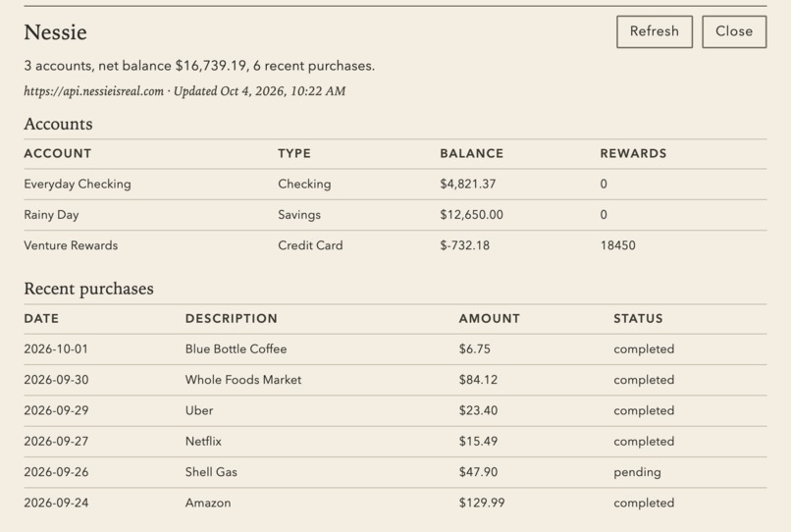Click the AMOUNT column header
The height and width of the screenshot is (532, 791).
[490, 318]
